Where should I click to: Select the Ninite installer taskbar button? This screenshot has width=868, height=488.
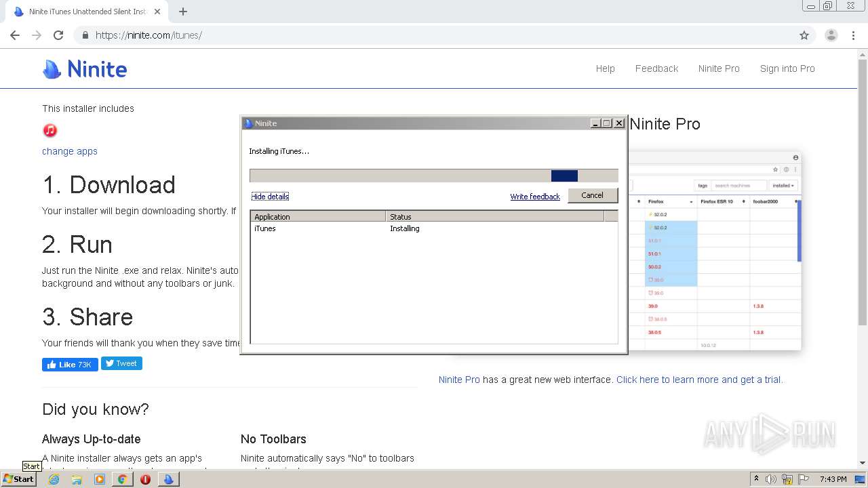168,479
